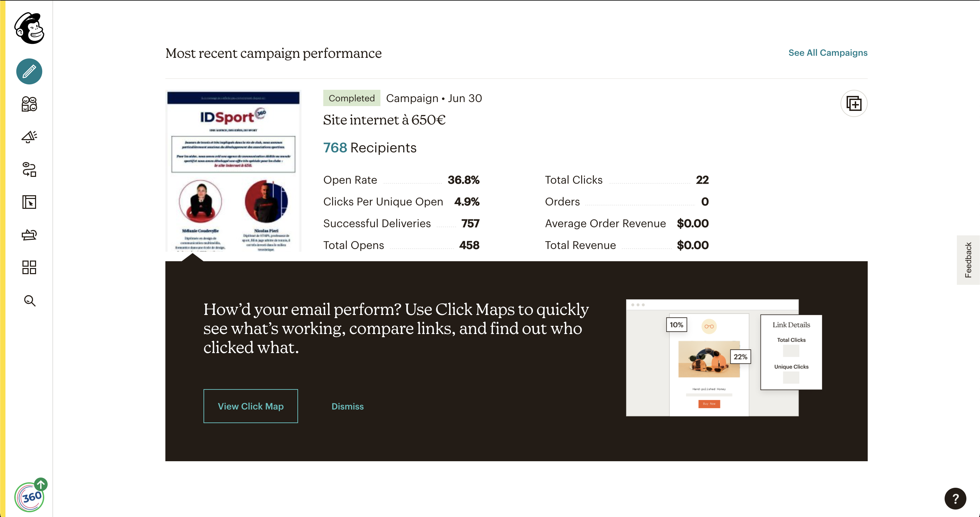980x517 pixels.
Task: Click See All Campaigns link
Action: [x=828, y=53]
